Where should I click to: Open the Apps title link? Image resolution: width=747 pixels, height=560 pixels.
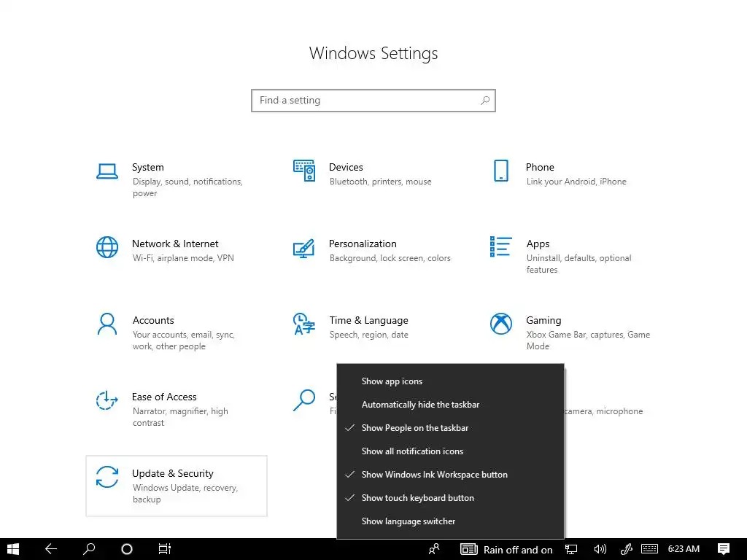coord(538,244)
